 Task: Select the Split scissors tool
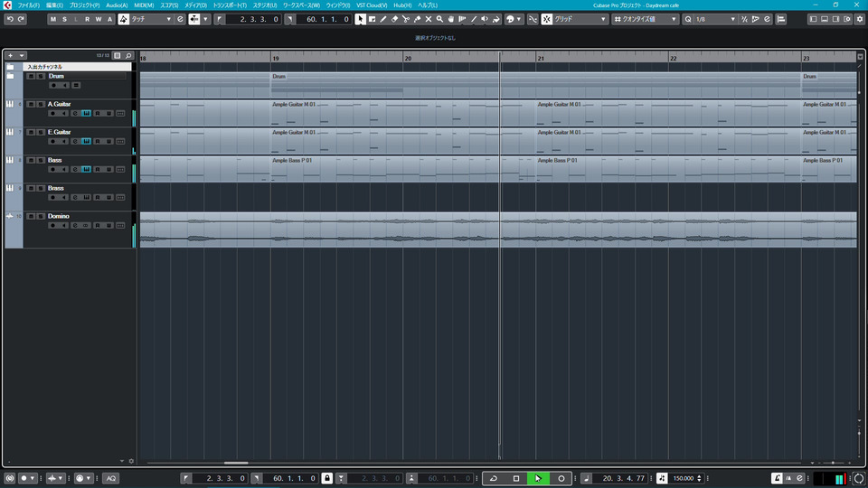406,19
